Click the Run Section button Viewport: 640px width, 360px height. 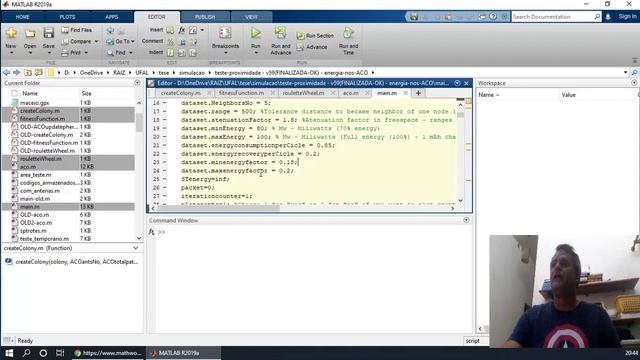315,36
